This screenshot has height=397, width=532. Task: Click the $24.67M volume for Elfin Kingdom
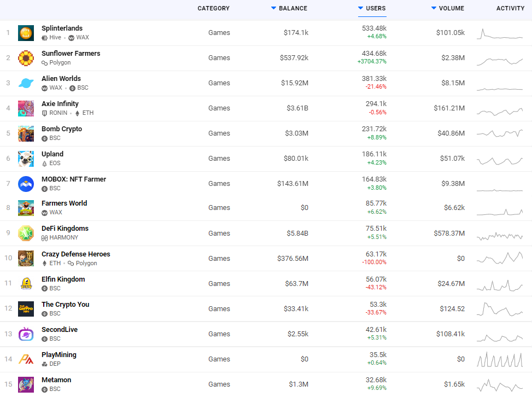(x=451, y=284)
